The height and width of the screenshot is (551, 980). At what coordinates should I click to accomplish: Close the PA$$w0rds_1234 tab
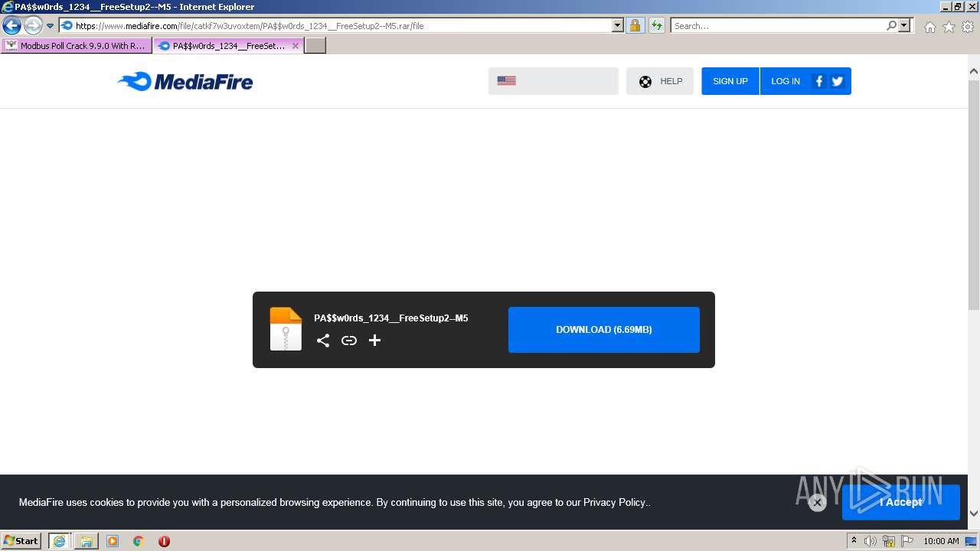(x=296, y=46)
